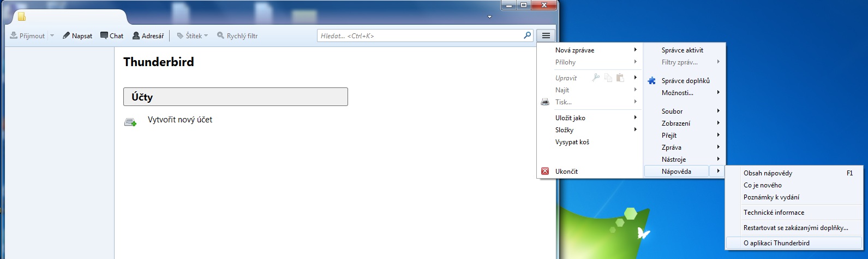
Task: Open the Uložit jako submenu
Action: [589, 117]
